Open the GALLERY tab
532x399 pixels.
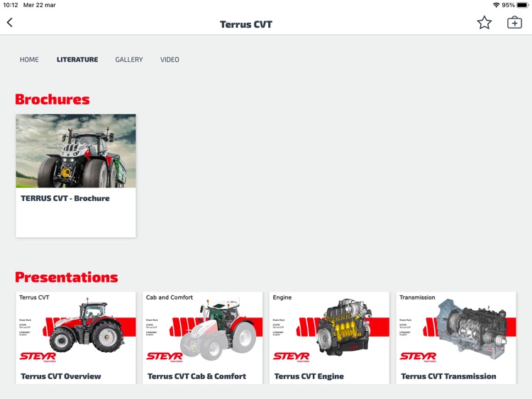pos(129,60)
